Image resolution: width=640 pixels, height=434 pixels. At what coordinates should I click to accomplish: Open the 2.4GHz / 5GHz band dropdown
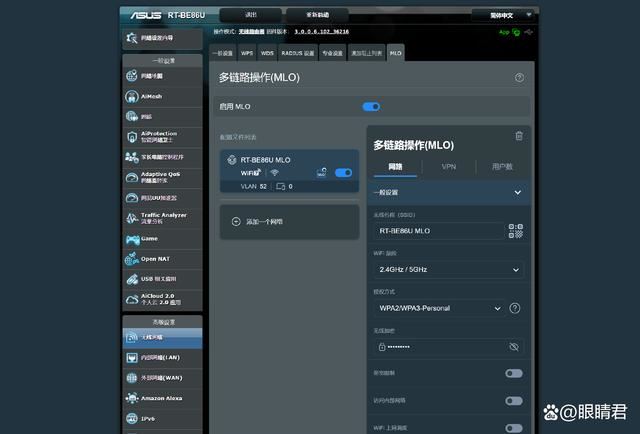coord(448,269)
